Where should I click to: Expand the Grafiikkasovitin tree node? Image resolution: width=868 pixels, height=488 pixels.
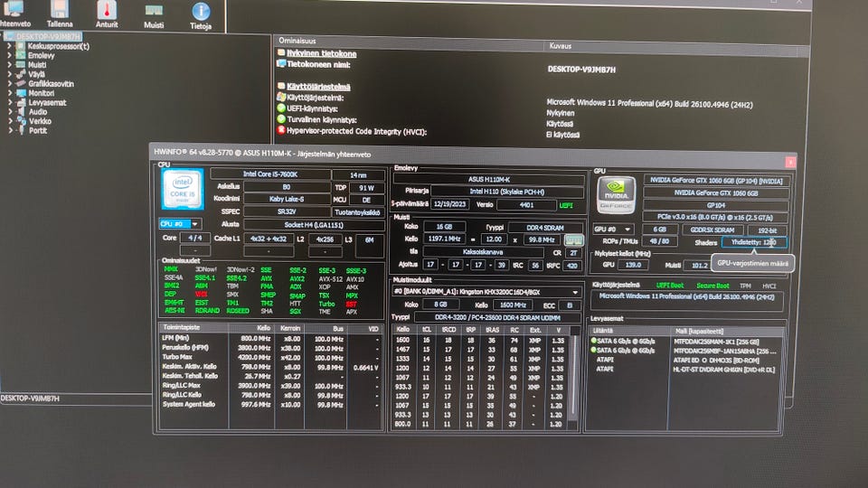pos(9,83)
